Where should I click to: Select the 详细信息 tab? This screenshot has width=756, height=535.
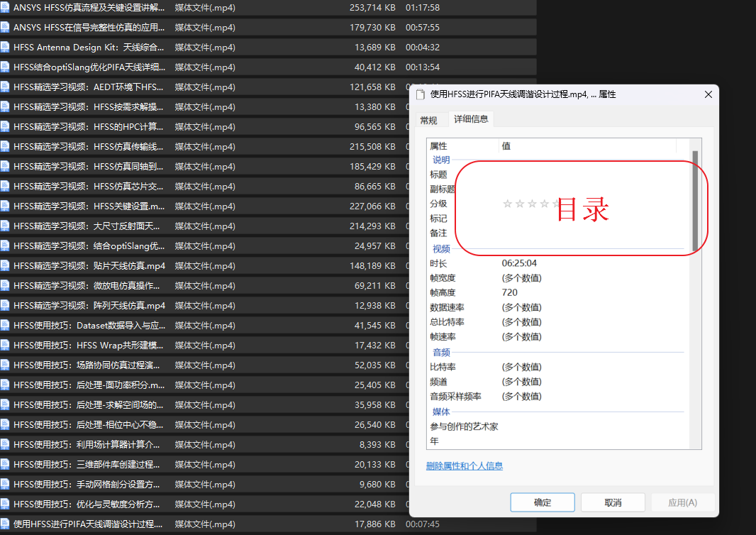pyautogui.click(x=471, y=119)
